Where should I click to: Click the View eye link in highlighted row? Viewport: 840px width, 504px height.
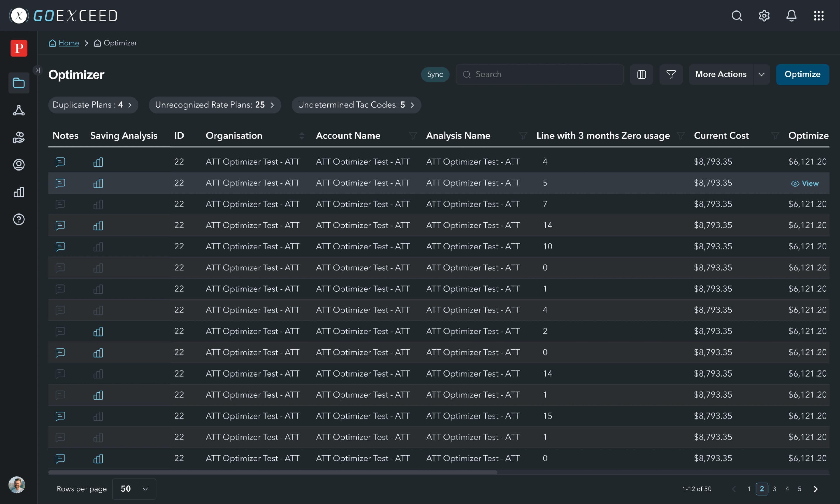click(805, 183)
